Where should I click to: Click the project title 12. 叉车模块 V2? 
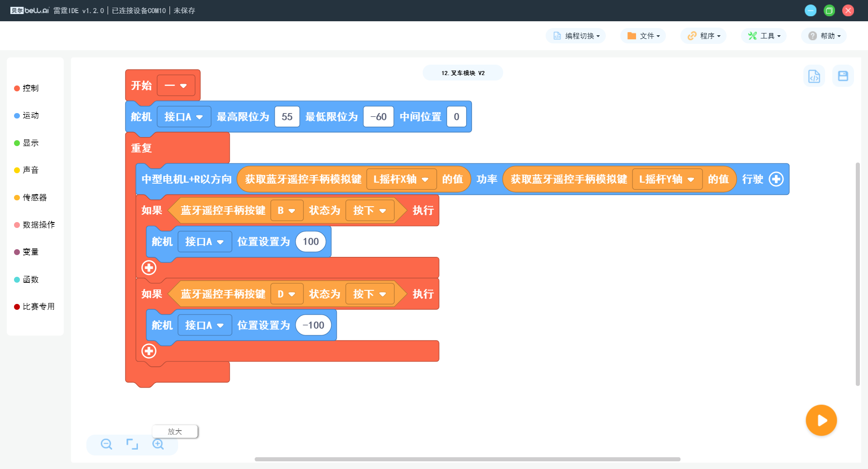pos(463,73)
